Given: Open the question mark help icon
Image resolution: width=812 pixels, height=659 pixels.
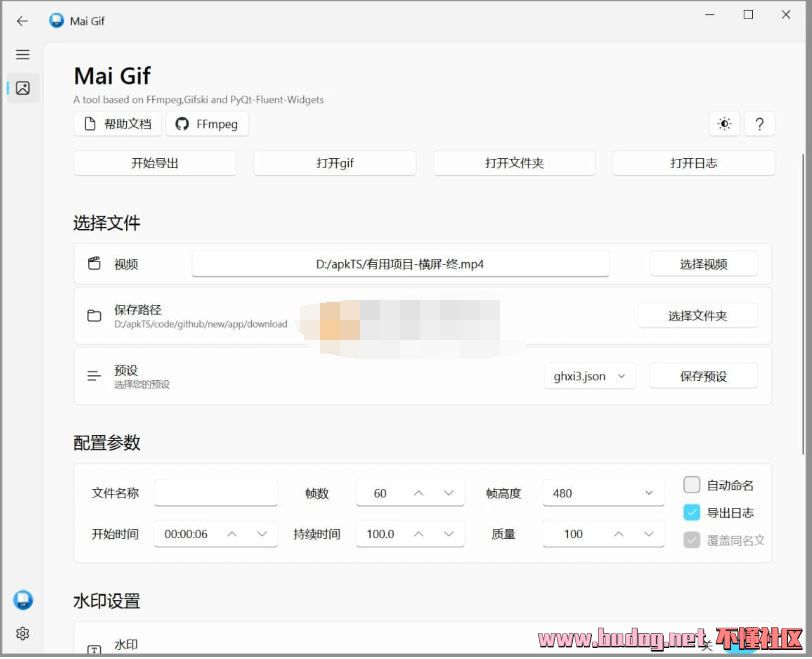Looking at the screenshot, I should [x=759, y=124].
